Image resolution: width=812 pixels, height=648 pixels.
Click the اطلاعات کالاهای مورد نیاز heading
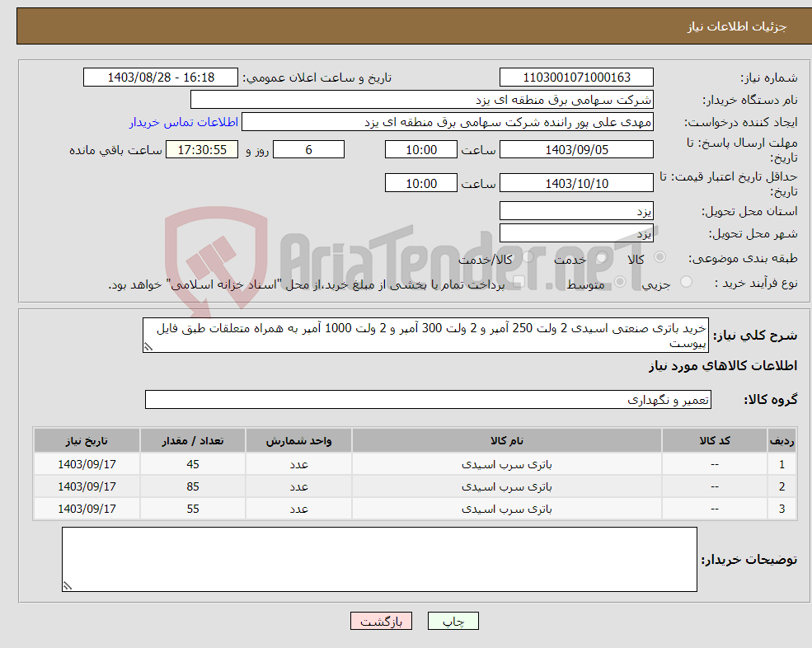point(723,366)
